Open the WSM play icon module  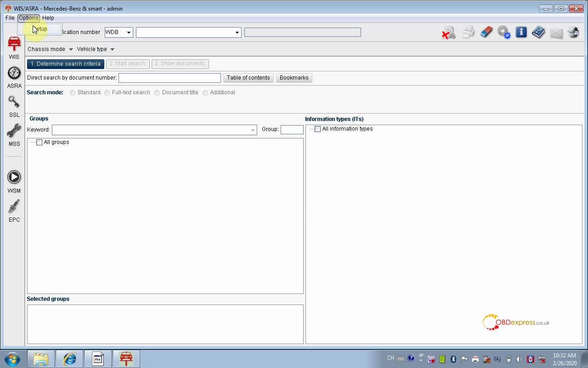tap(14, 177)
